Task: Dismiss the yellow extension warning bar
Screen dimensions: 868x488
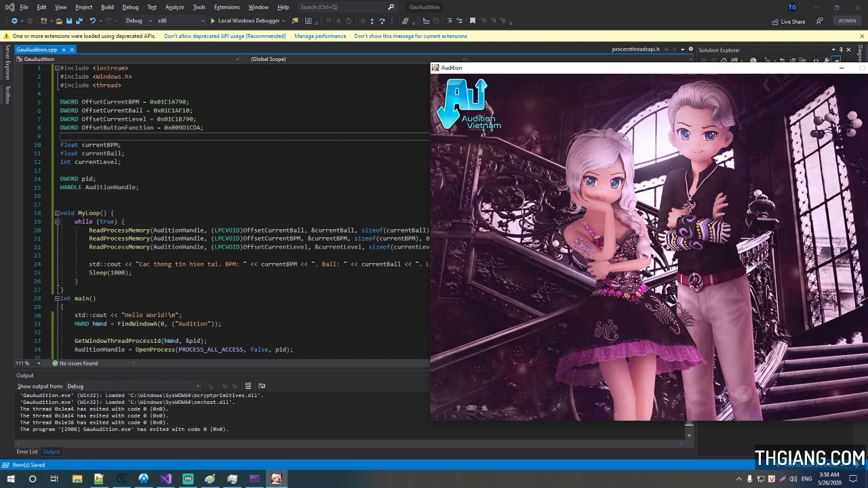Action: point(862,36)
